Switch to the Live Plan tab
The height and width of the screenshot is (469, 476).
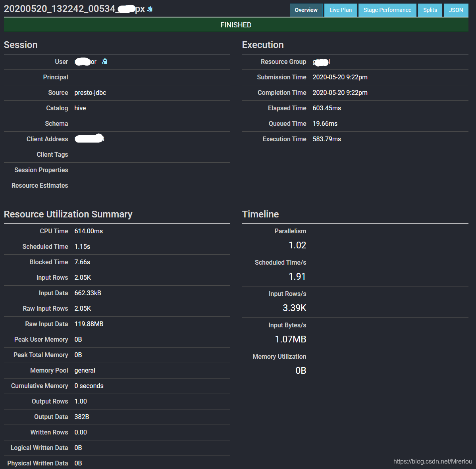pyautogui.click(x=340, y=10)
